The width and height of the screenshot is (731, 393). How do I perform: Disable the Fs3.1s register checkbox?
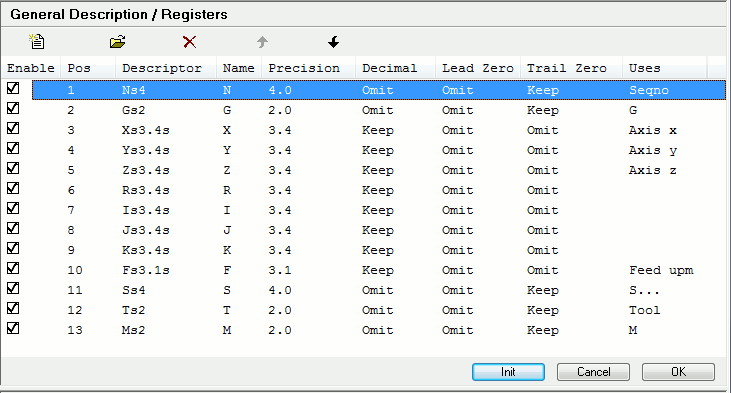tap(13, 268)
